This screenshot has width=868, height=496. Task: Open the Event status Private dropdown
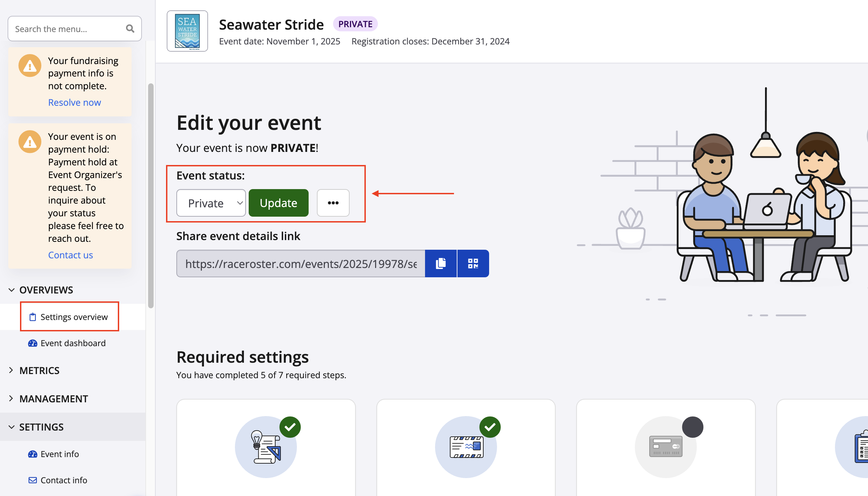tap(211, 203)
